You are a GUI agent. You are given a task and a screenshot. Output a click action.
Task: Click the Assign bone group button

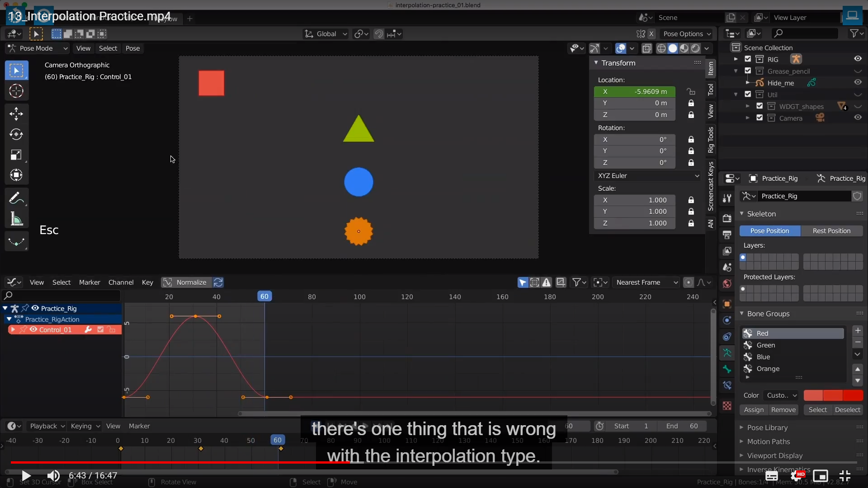coord(754,410)
